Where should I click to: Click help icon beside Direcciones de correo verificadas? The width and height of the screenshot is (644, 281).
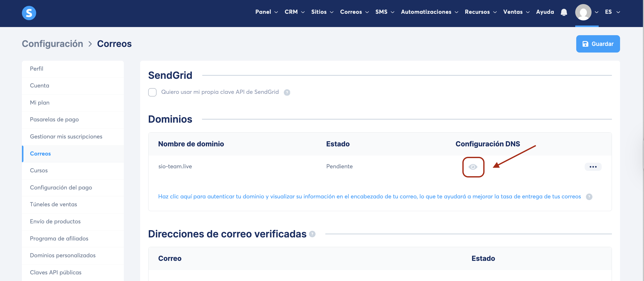312,234
